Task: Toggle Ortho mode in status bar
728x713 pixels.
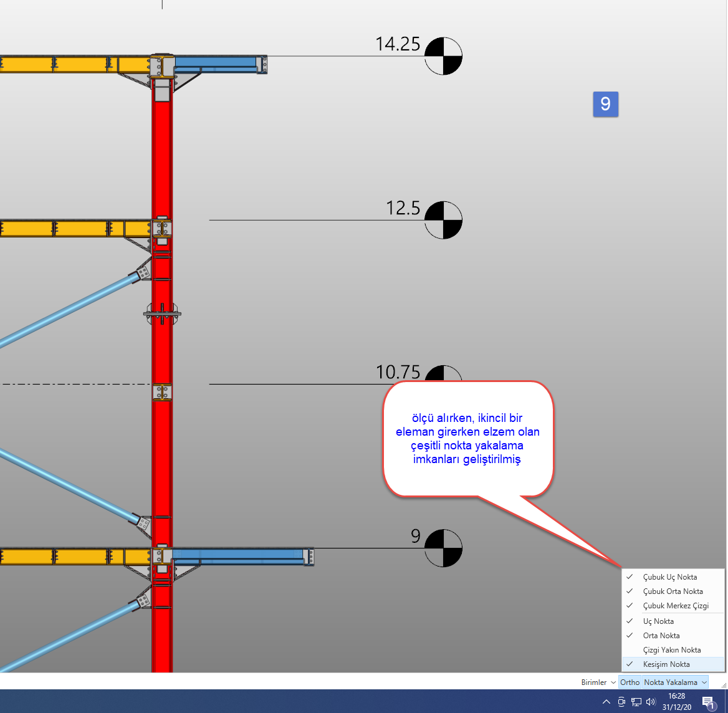Action: [630, 682]
